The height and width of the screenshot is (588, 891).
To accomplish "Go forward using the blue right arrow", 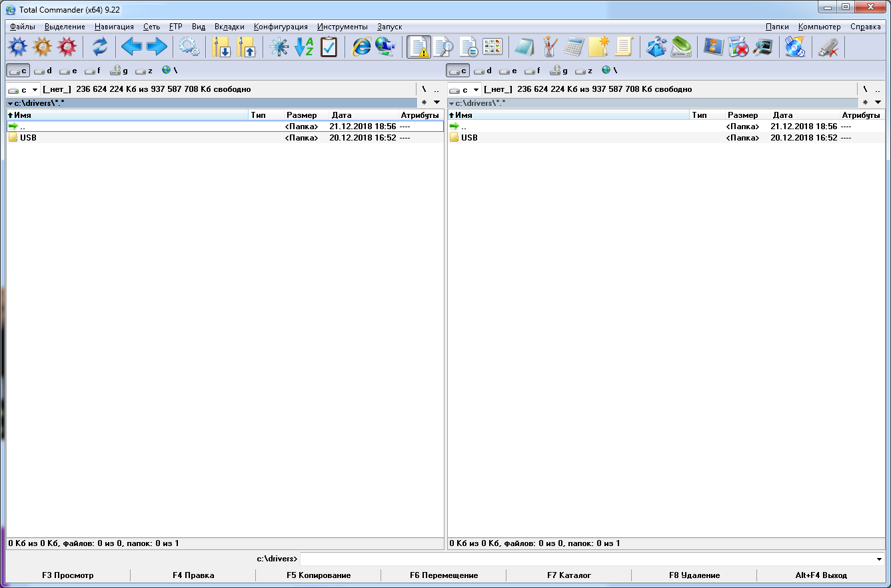I will pyautogui.click(x=157, y=47).
